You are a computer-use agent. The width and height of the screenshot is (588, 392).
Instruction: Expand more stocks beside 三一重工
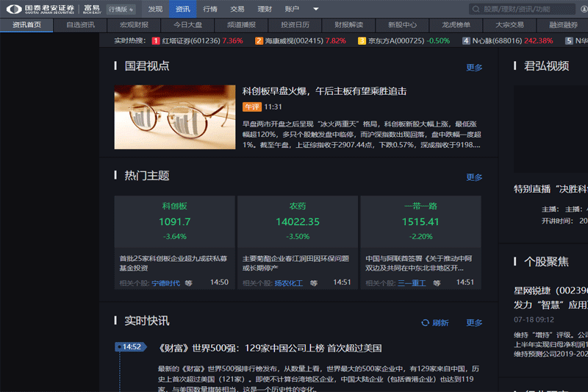pyautogui.click(x=437, y=283)
